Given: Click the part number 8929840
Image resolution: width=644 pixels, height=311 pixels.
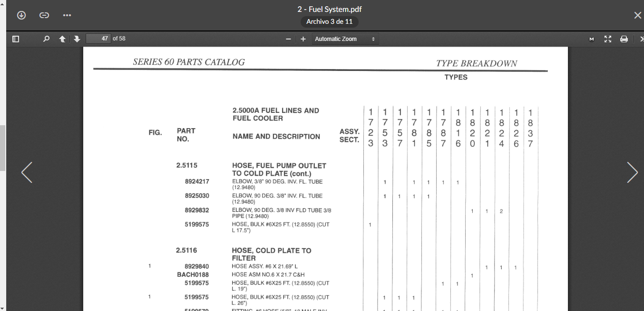Looking at the screenshot, I should (x=197, y=266).
